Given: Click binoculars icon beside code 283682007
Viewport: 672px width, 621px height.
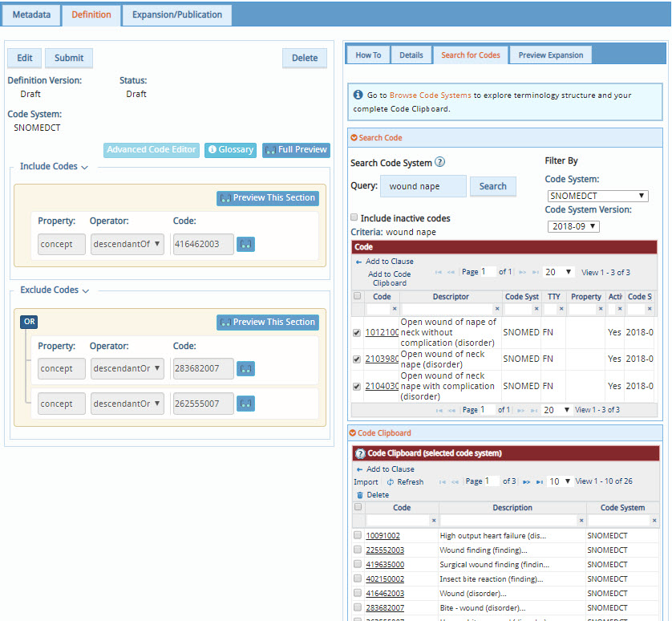Looking at the screenshot, I should pos(246,368).
